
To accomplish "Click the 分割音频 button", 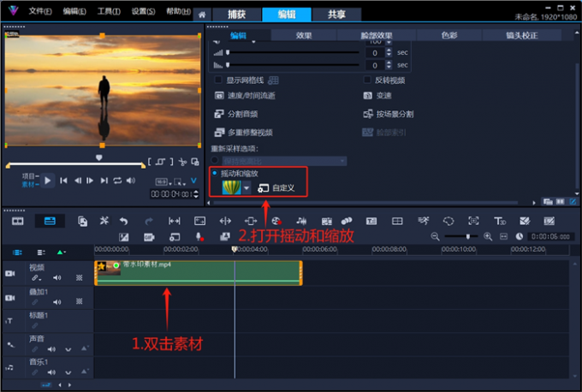I will point(236,114).
